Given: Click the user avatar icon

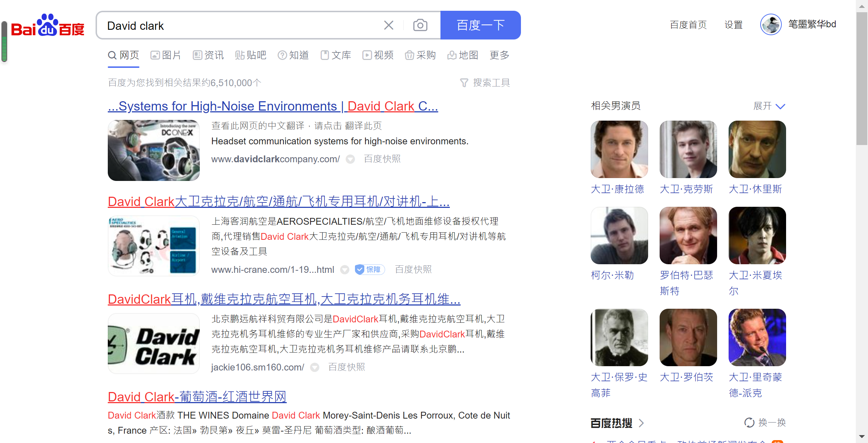Looking at the screenshot, I should click(771, 24).
